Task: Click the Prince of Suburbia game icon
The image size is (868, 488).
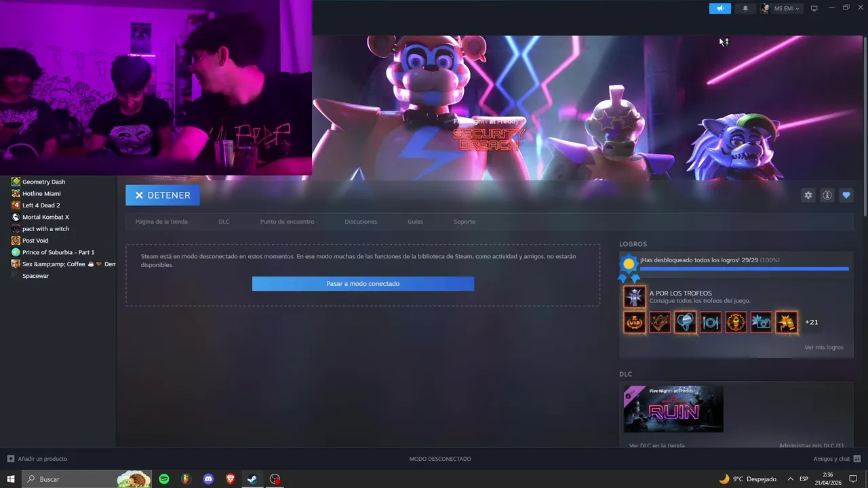Action: click(x=16, y=252)
